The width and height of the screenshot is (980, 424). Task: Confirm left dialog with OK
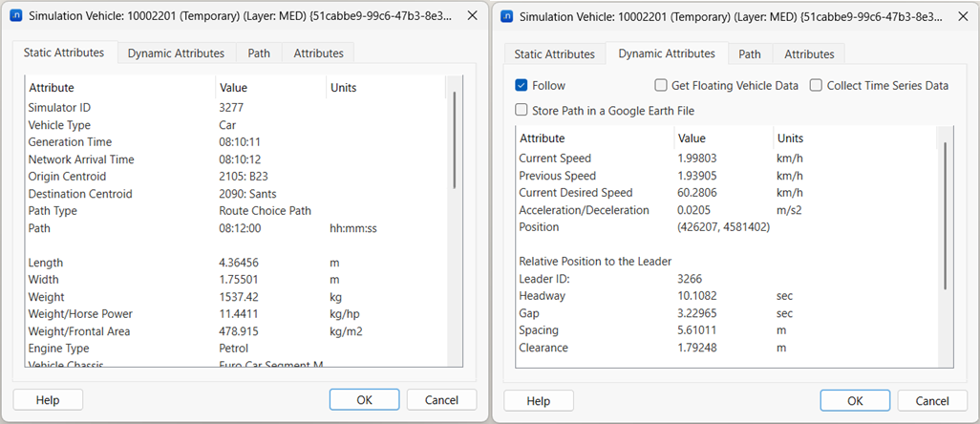364,400
